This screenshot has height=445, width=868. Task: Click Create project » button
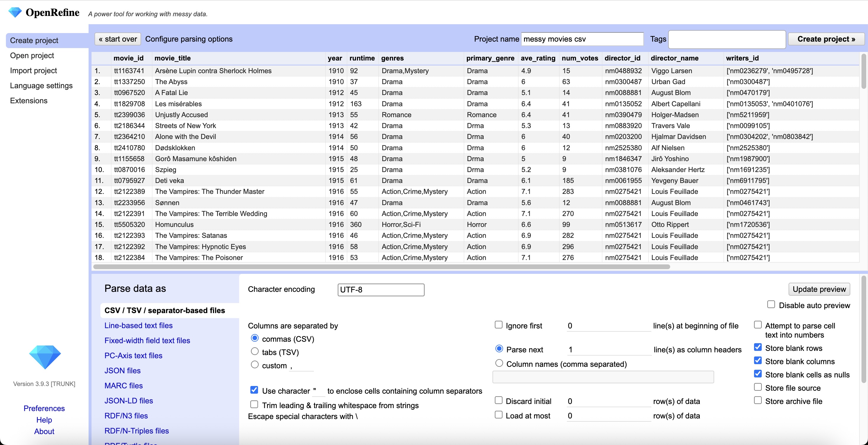(x=826, y=39)
